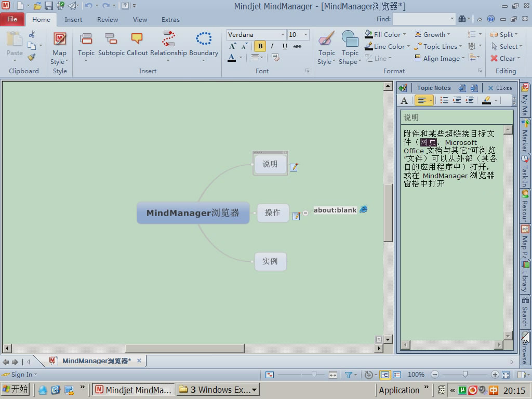Switch to the Extras ribbon tab

[170, 19]
